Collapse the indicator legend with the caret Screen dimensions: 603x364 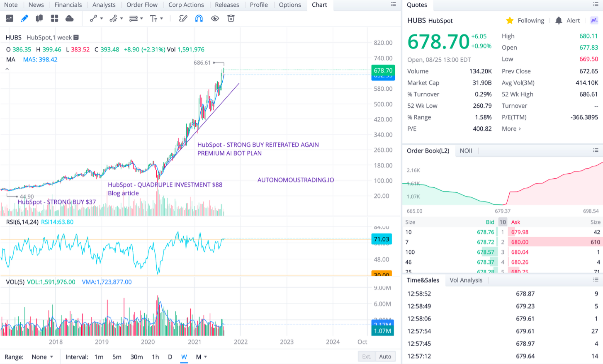click(x=7, y=69)
